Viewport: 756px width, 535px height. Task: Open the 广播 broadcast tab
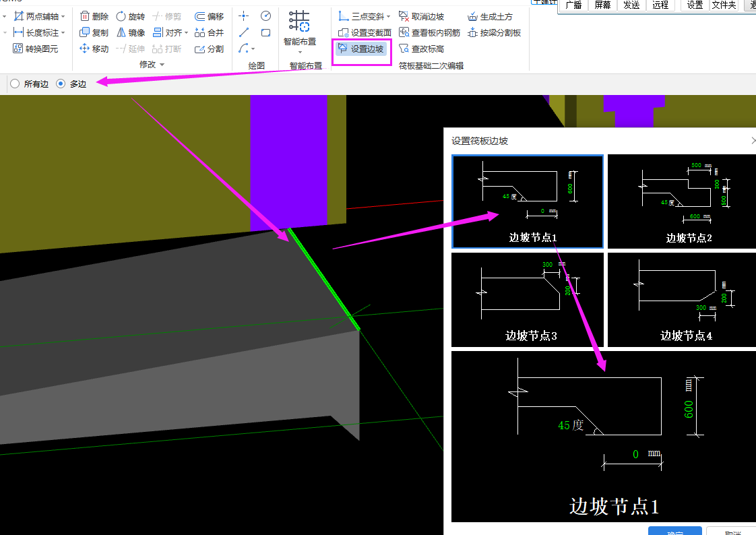tap(574, 5)
